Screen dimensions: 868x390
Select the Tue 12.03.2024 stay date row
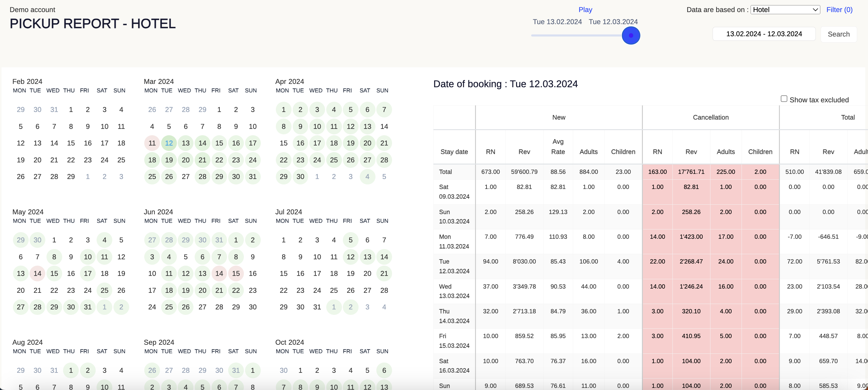(454, 266)
